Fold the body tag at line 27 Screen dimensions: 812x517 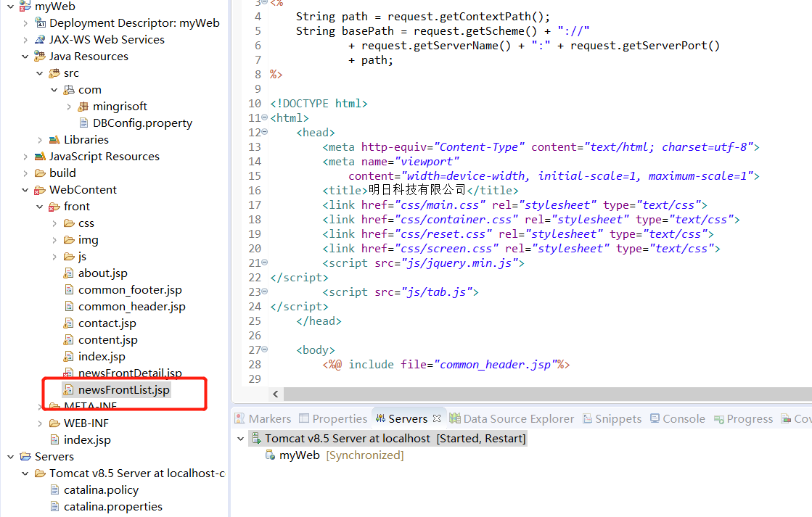[265, 350]
